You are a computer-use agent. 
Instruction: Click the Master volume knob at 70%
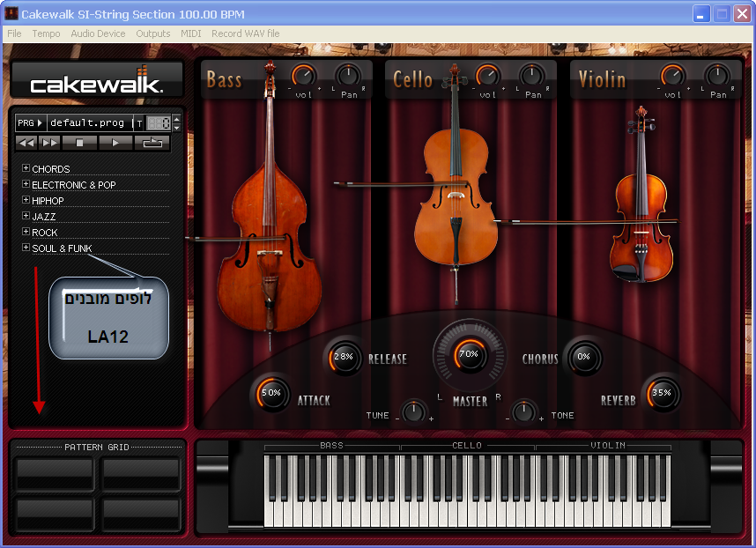click(x=469, y=355)
